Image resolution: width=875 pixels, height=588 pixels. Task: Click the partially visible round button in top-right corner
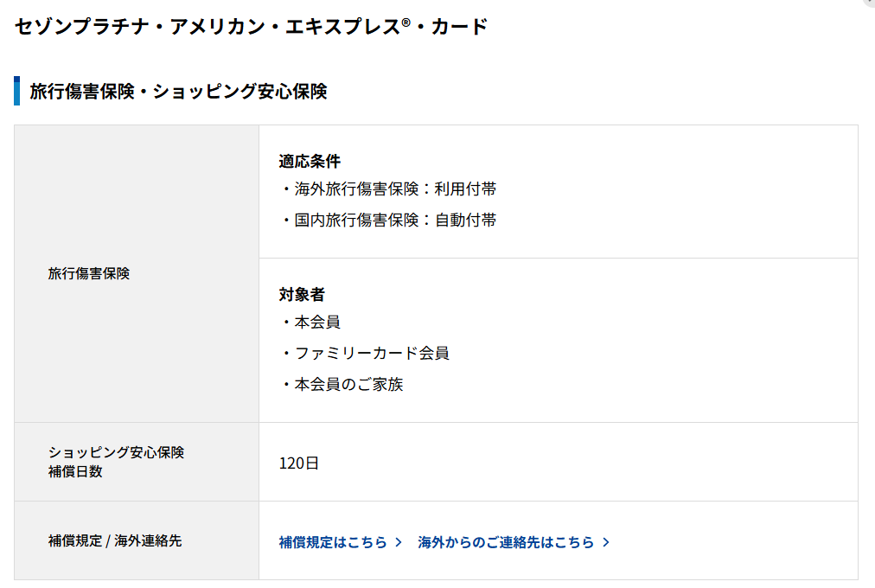pyautogui.click(x=869, y=3)
